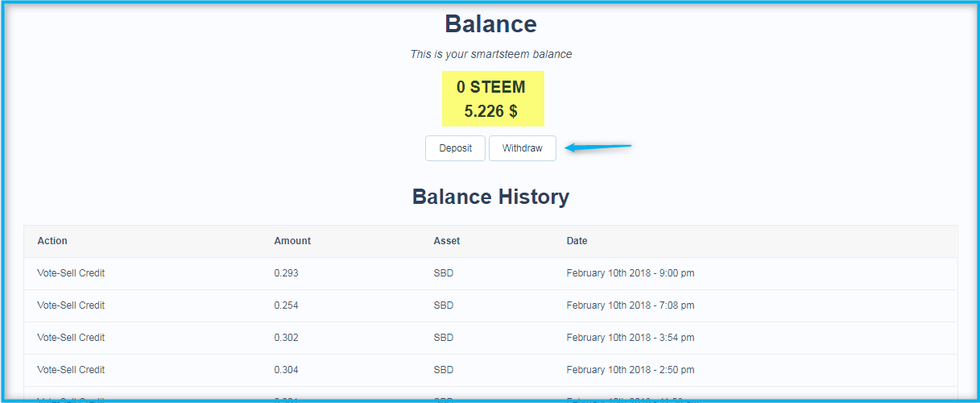Select the Action column header

[52, 241]
